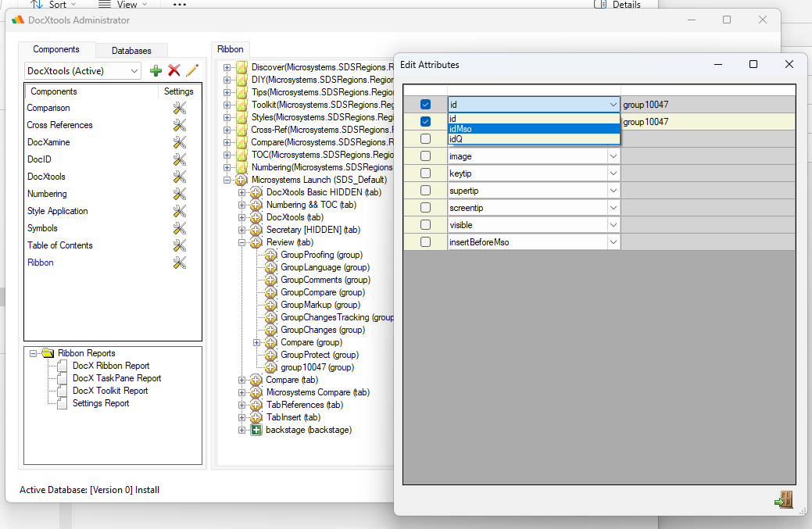Uncheck the id attribute checkbox

[426, 105]
